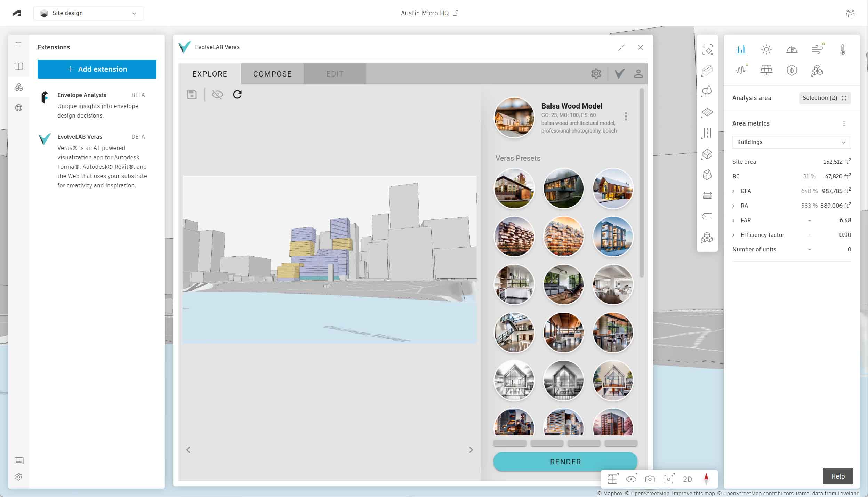Toggle scene visibility in viewport controls

(x=631, y=479)
